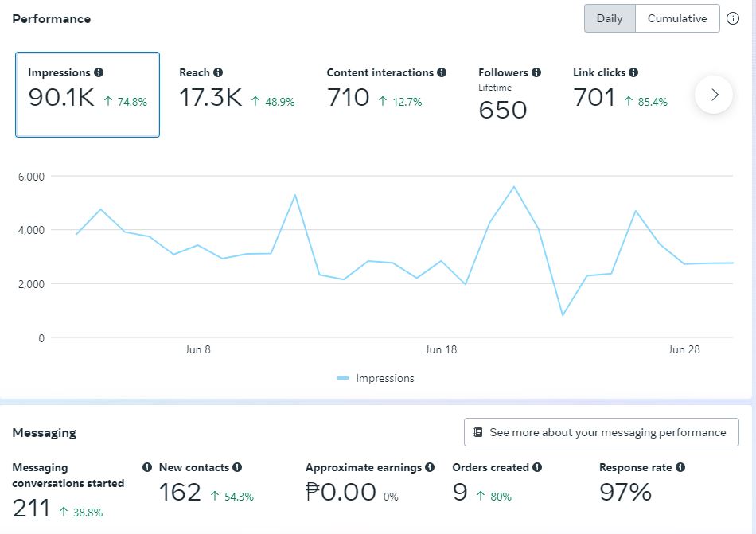Select the Impressions metric card
This screenshot has width=756, height=534.
(x=88, y=95)
